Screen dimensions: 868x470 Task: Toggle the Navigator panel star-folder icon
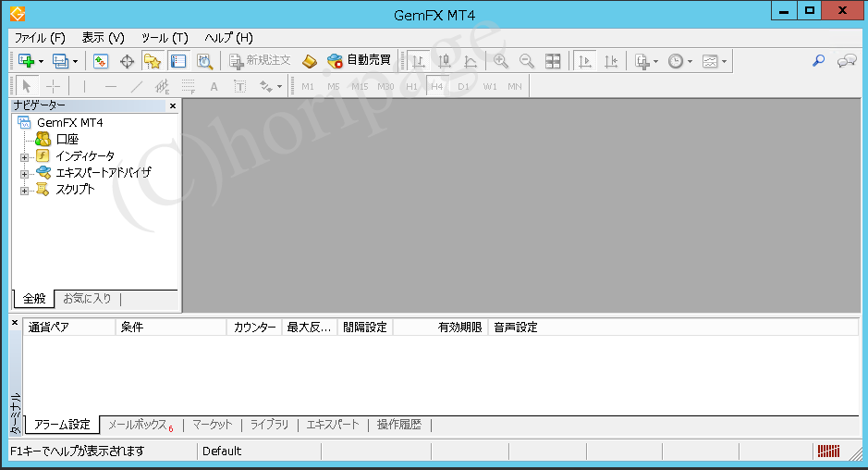tap(153, 61)
